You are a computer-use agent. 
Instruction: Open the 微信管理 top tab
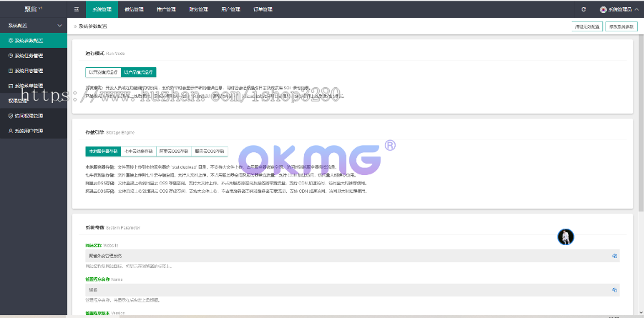(134, 9)
